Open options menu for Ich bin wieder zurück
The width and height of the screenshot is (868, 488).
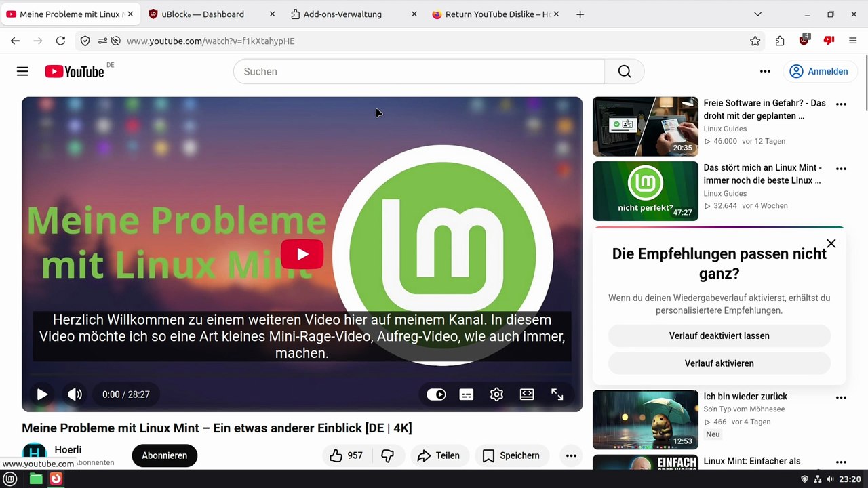841,397
